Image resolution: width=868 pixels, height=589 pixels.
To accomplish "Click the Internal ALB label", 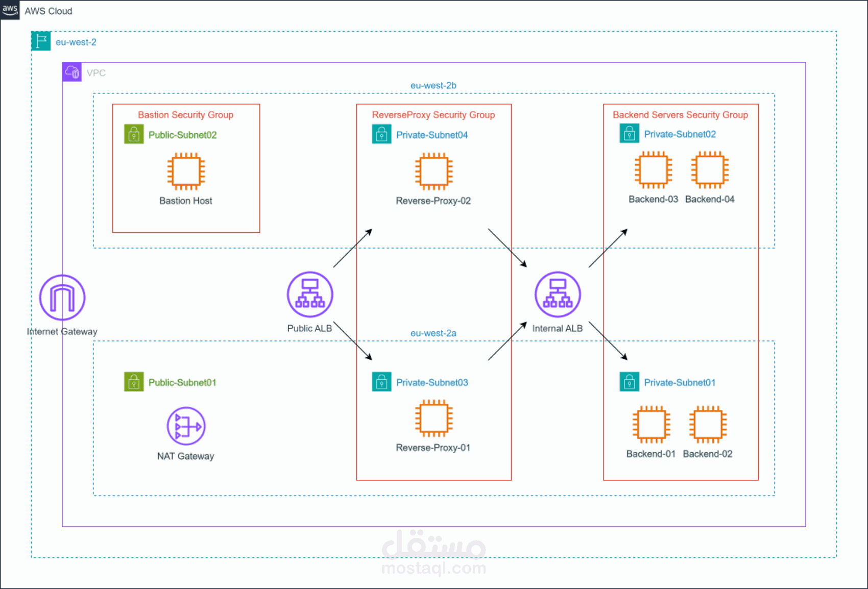I will point(558,328).
